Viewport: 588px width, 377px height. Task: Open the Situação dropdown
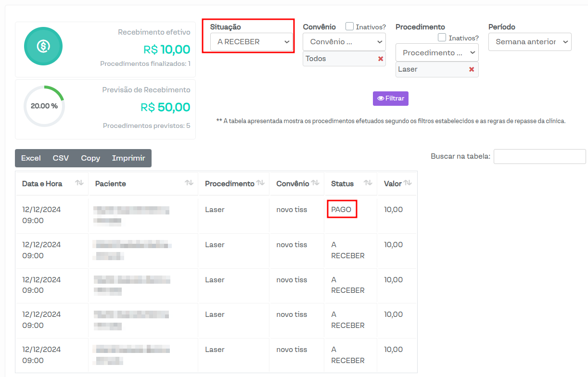point(252,42)
